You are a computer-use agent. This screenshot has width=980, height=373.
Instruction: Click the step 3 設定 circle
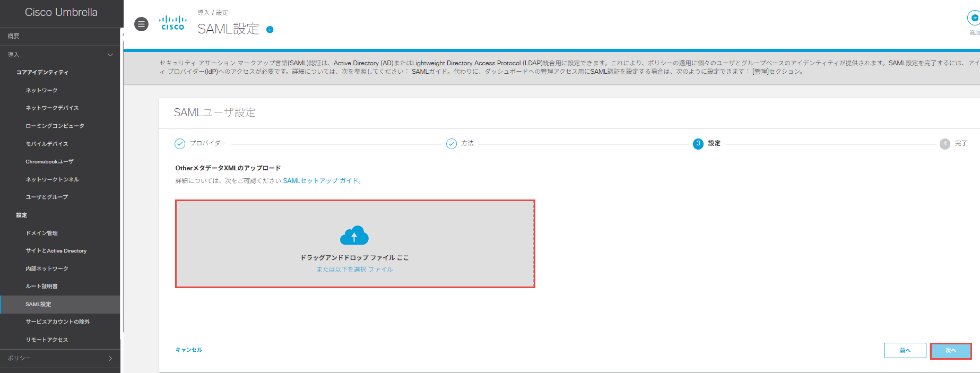tap(698, 144)
